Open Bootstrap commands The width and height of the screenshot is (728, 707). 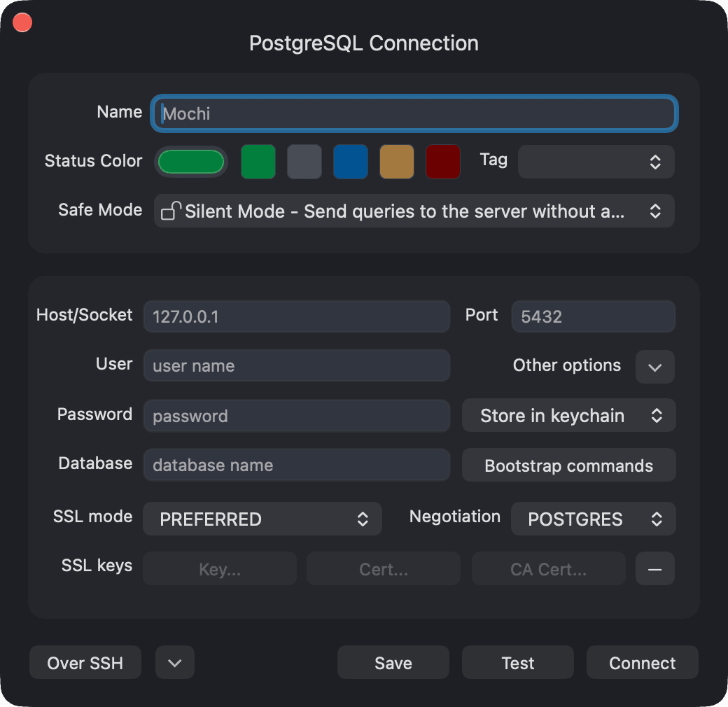[x=568, y=465]
